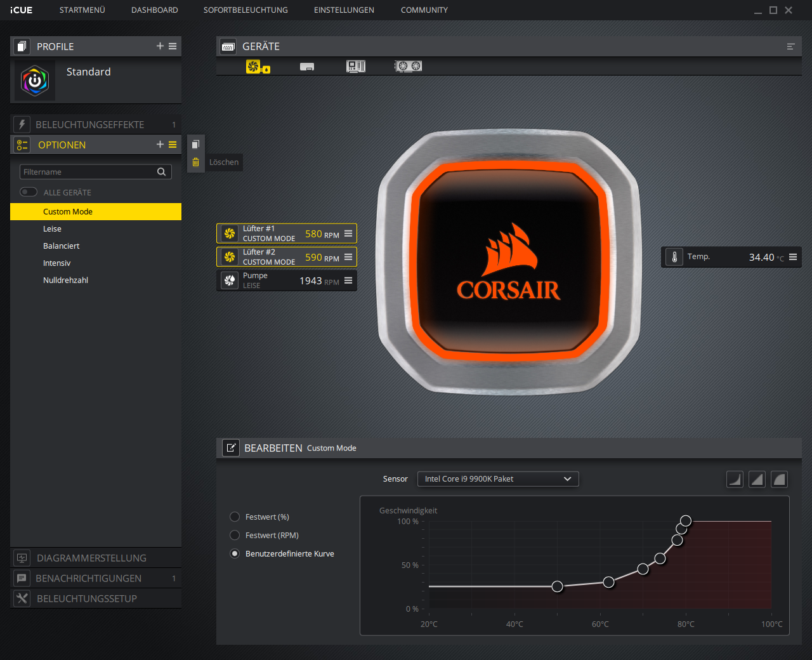The width and height of the screenshot is (812, 660).
Task: Click the copy preset icon
Action: click(195, 144)
